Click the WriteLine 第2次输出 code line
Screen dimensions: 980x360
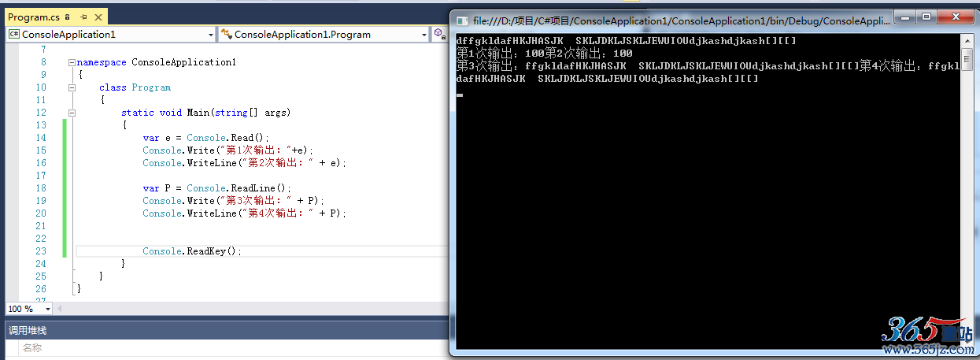point(245,163)
